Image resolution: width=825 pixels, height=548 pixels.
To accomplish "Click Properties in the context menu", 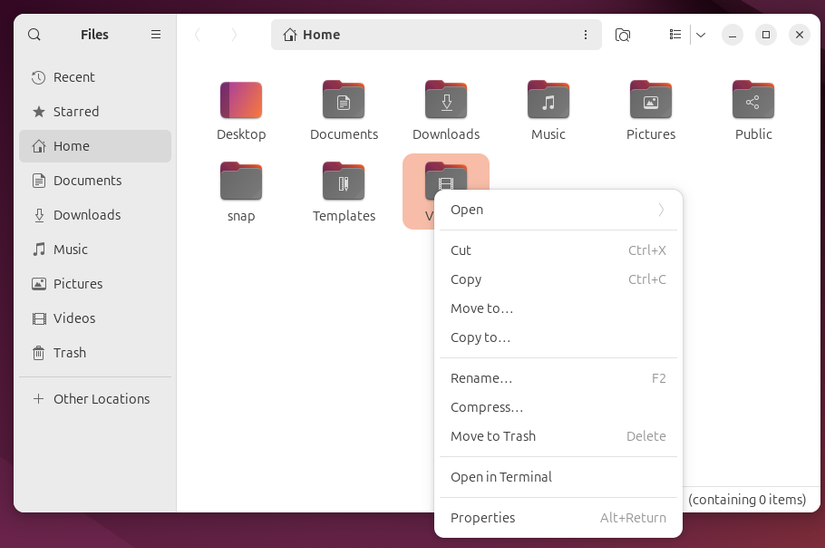I will click(483, 518).
